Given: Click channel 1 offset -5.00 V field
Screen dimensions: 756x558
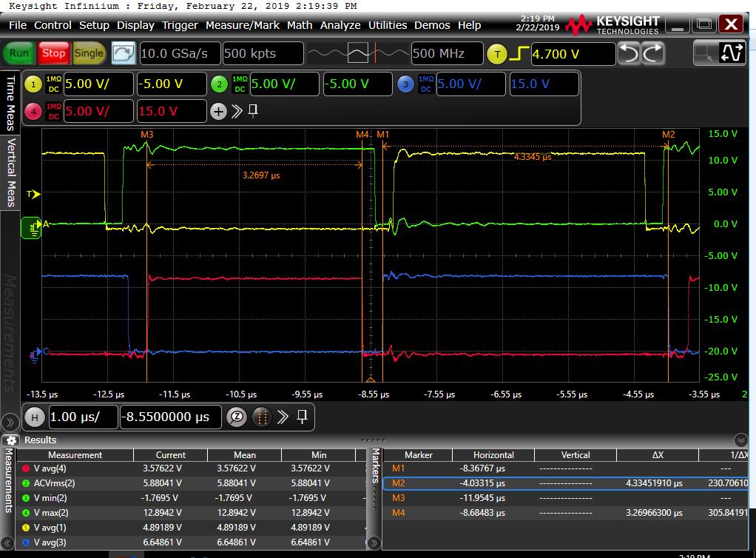Looking at the screenshot, I should pyautogui.click(x=172, y=84).
